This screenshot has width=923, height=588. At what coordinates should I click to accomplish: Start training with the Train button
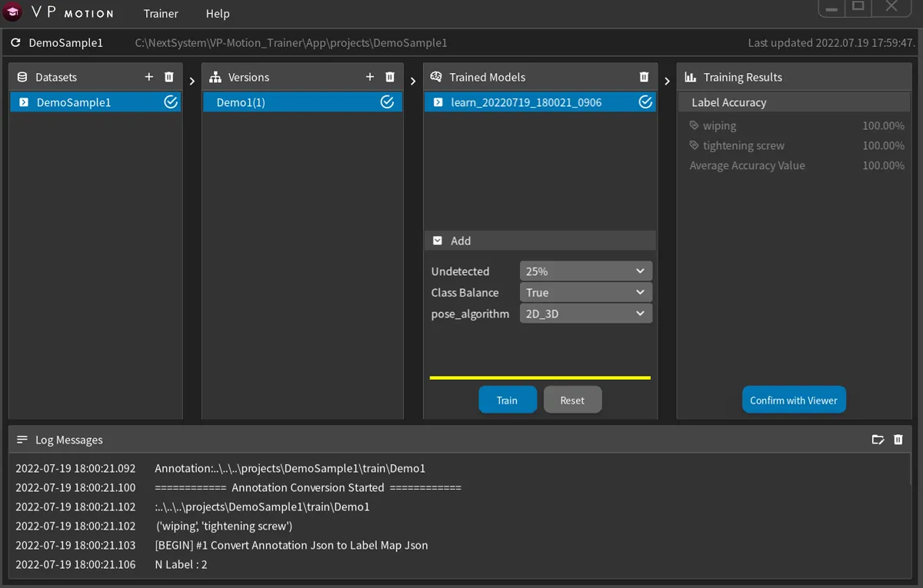pos(507,400)
